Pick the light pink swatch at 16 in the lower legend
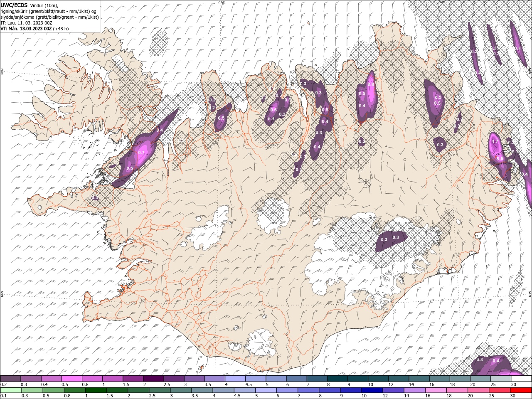 click(436, 390)
